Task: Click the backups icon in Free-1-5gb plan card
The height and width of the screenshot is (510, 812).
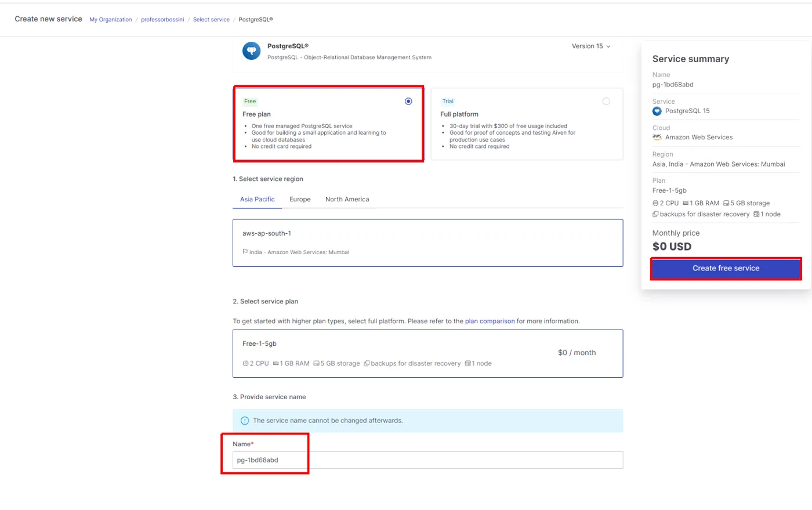Action: click(x=367, y=364)
